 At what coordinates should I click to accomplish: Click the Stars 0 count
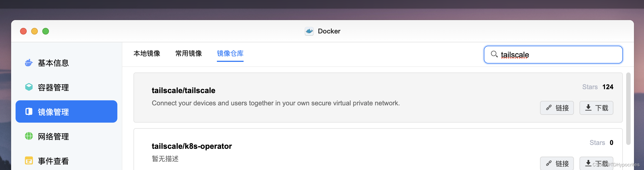coord(601,143)
